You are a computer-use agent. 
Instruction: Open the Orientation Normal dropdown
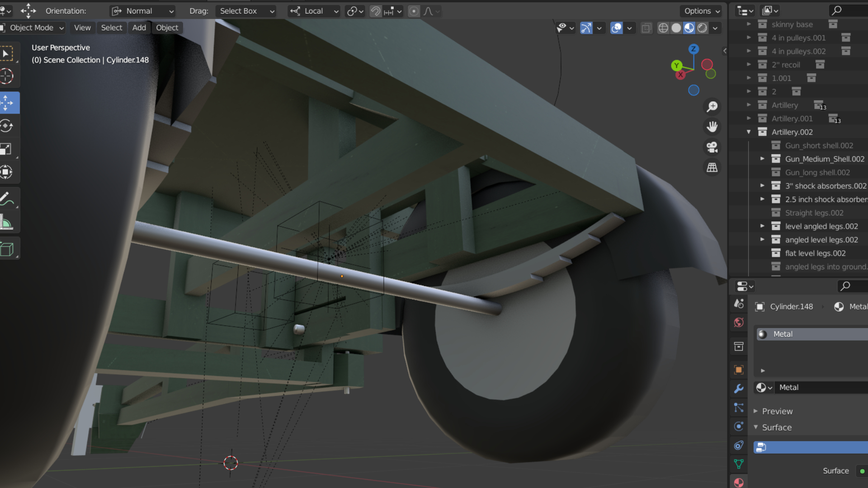click(143, 11)
